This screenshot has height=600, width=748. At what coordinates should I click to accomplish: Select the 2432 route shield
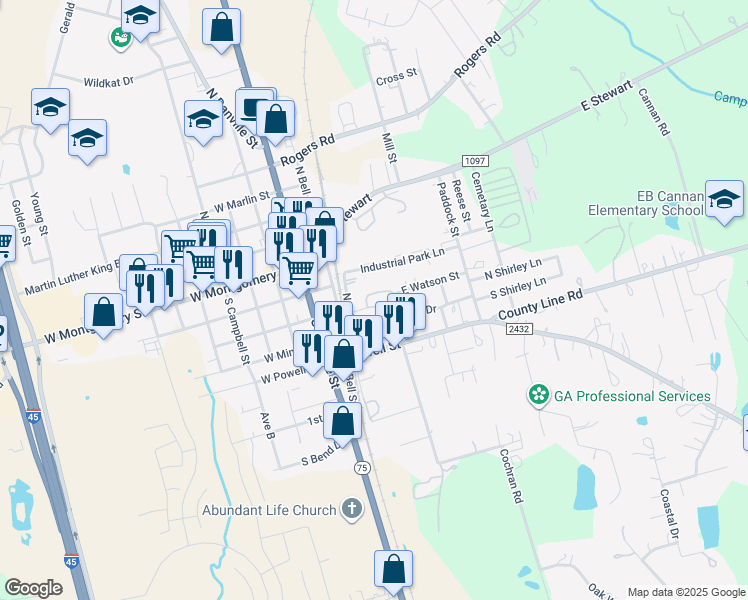pos(519,329)
